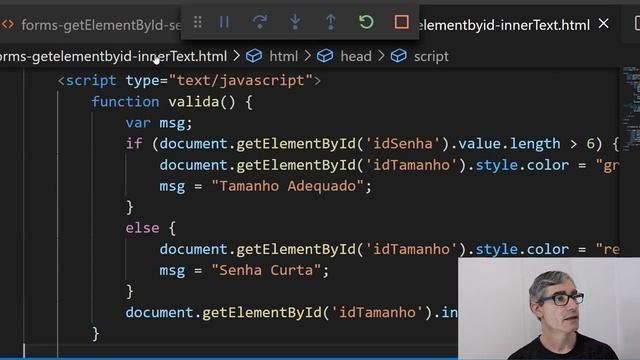This screenshot has width=640, height=360.
Task: Place cursor on 'function valida() {' line
Action: (171, 102)
